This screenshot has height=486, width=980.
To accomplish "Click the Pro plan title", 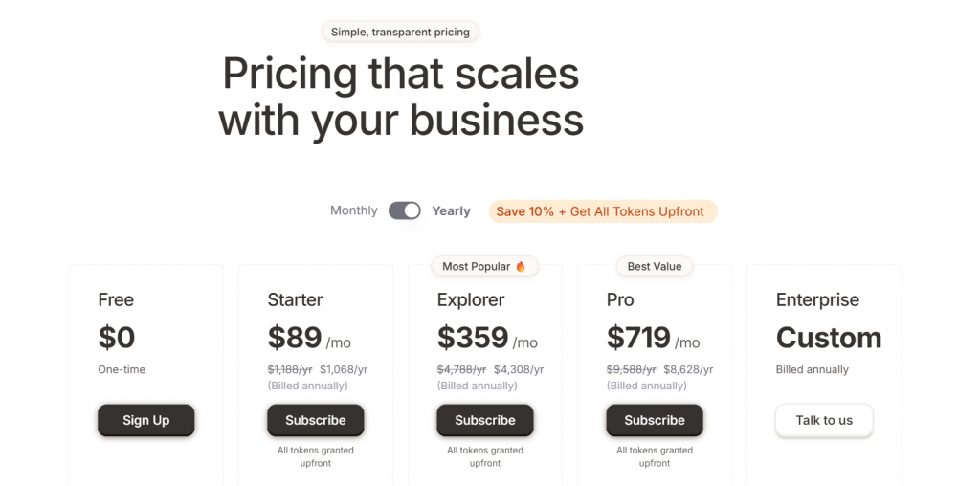I will [620, 299].
